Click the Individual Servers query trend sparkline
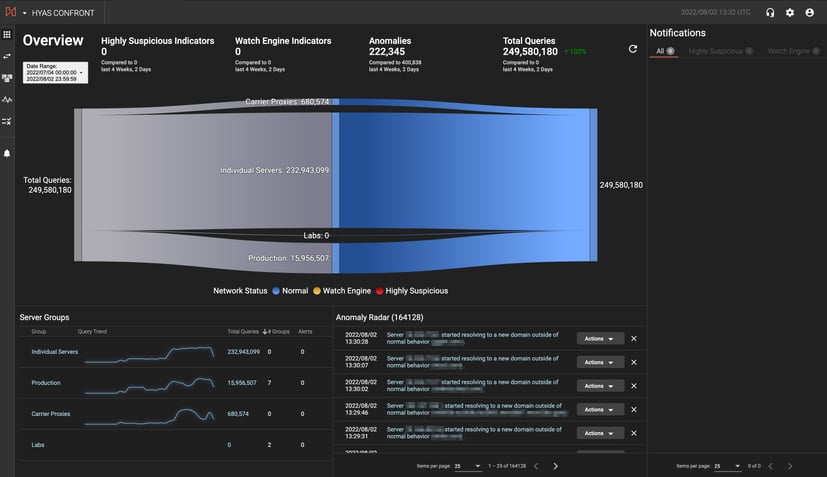Viewport: 827px width, 477px height. (x=149, y=354)
